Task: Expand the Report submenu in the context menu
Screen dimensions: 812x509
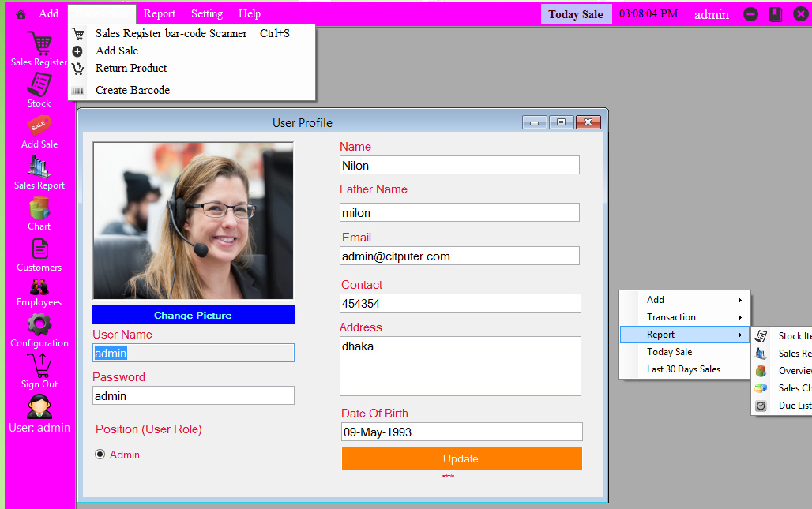Action: click(686, 335)
